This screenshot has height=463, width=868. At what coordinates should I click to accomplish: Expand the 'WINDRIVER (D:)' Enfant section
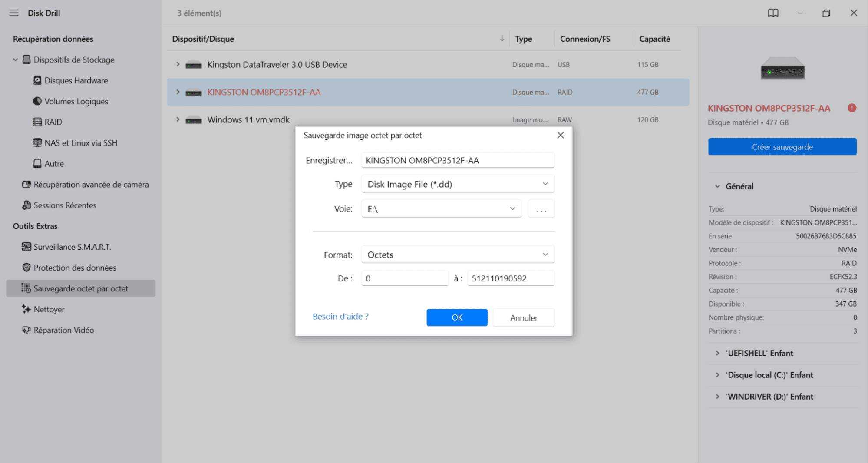(x=717, y=397)
